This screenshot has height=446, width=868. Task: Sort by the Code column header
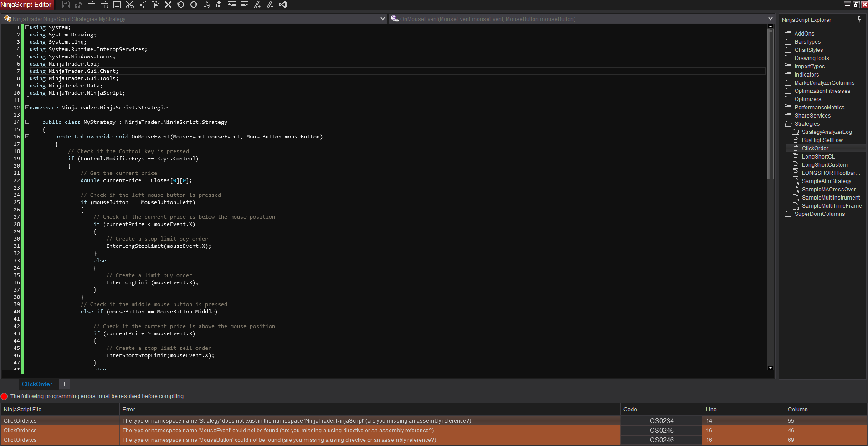[662, 410]
